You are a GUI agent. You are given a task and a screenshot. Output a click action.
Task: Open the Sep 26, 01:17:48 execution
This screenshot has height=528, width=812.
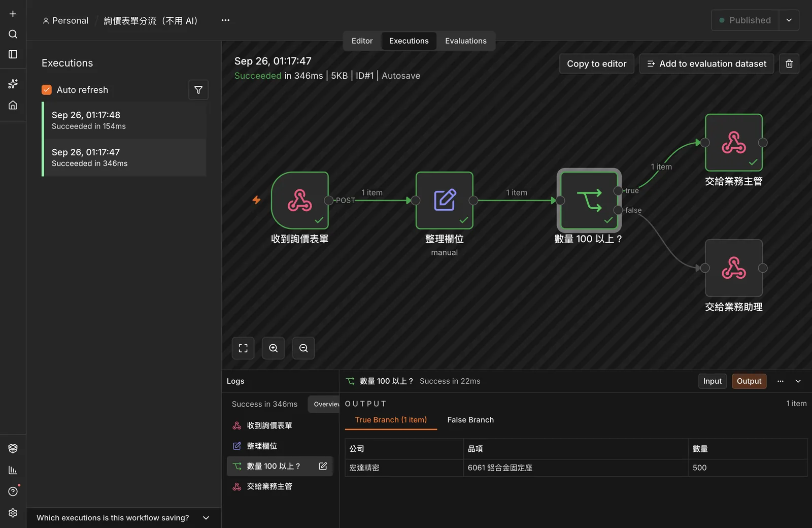[124, 120]
